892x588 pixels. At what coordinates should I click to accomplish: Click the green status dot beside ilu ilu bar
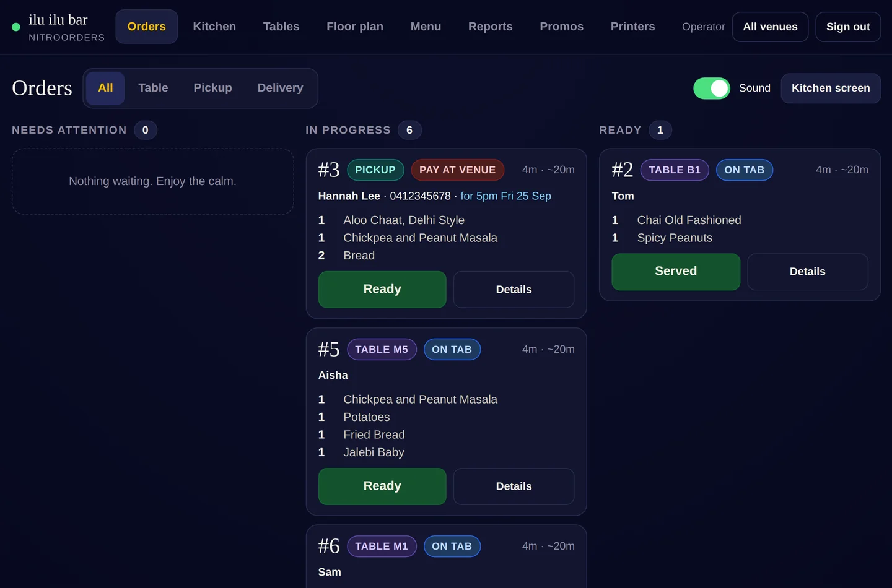click(x=16, y=27)
